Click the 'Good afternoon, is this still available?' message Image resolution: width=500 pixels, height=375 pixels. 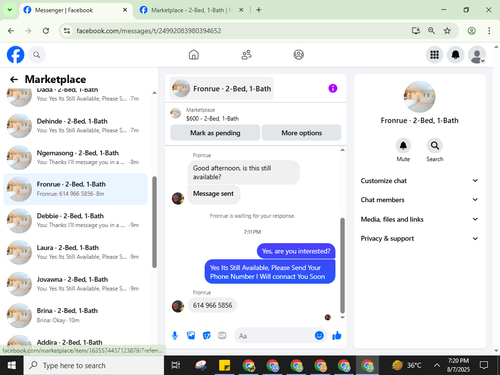tap(243, 172)
